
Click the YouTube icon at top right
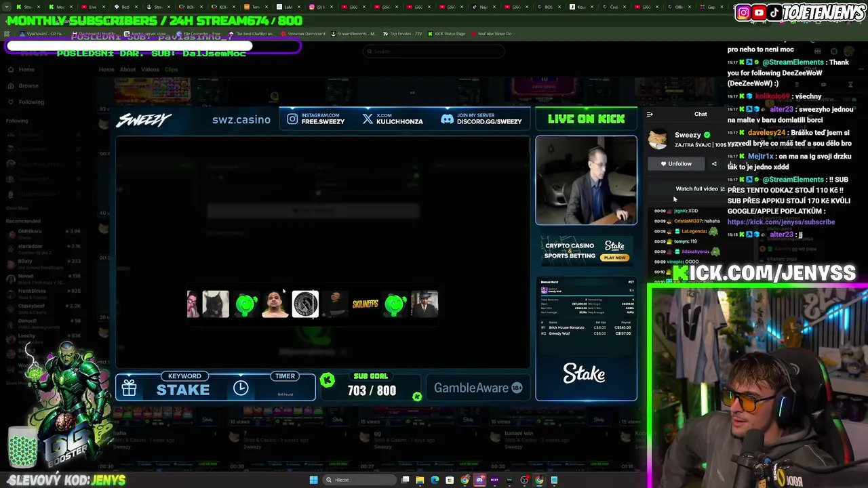coord(759,12)
